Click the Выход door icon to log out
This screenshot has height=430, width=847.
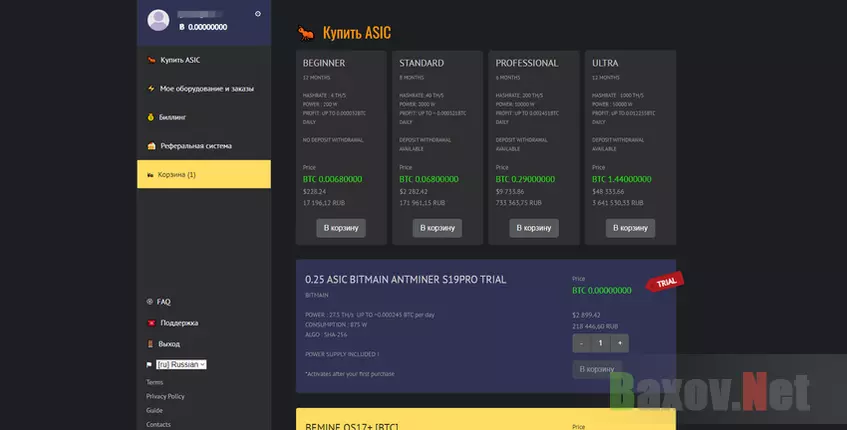[150, 344]
